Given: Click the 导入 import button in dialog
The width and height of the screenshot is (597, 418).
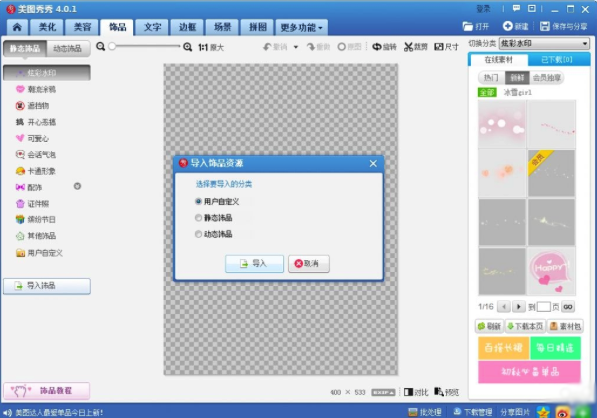Looking at the screenshot, I should click(x=254, y=263).
